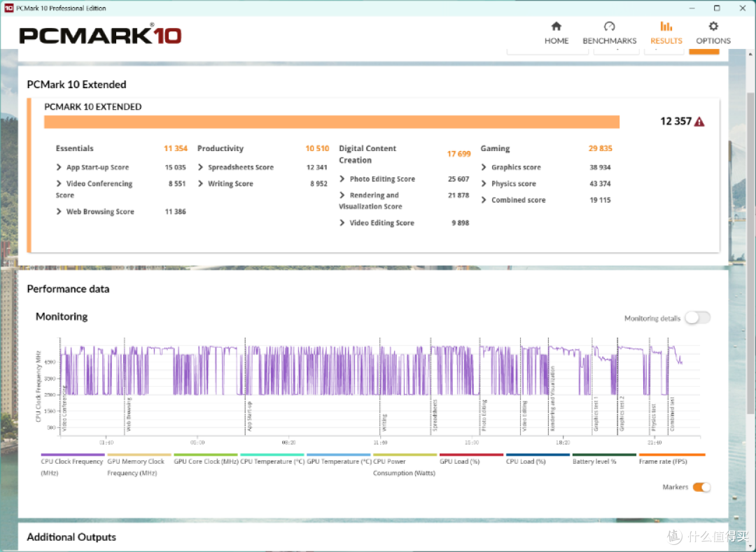Select CPU Load legend entry
The image size is (756, 552).
[x=538, y=461]
